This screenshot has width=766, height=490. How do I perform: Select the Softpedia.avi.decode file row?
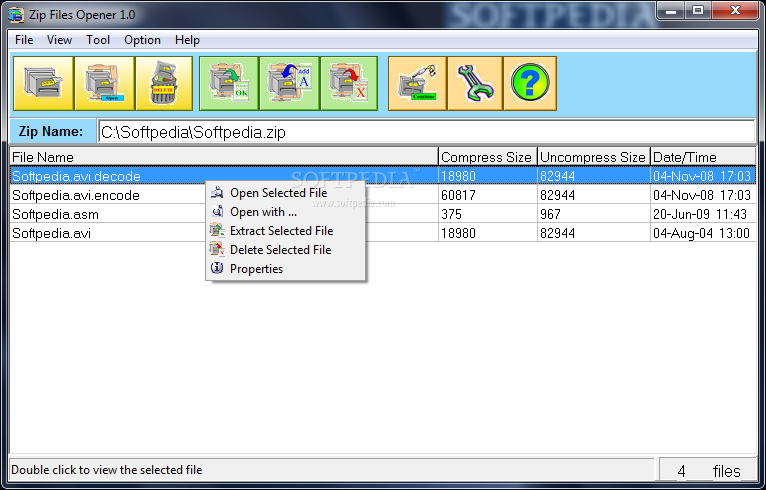(x=383, y=176)
